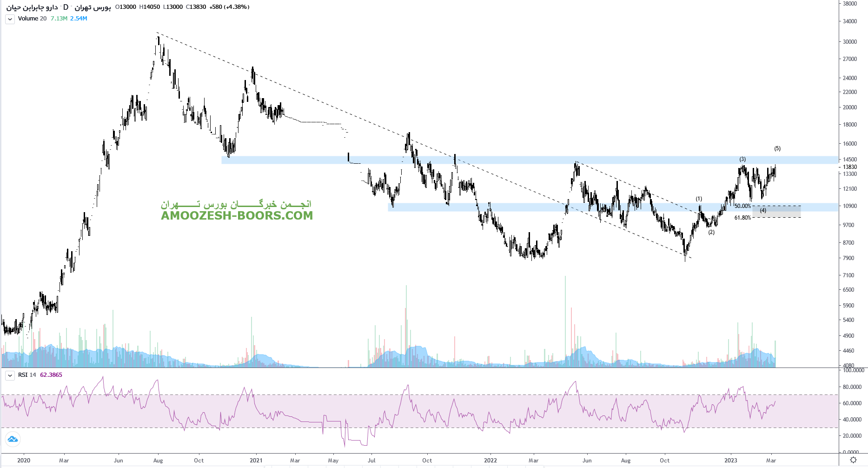
Task: Select the wave (3) label marker
Action: [x=742, y=159]
